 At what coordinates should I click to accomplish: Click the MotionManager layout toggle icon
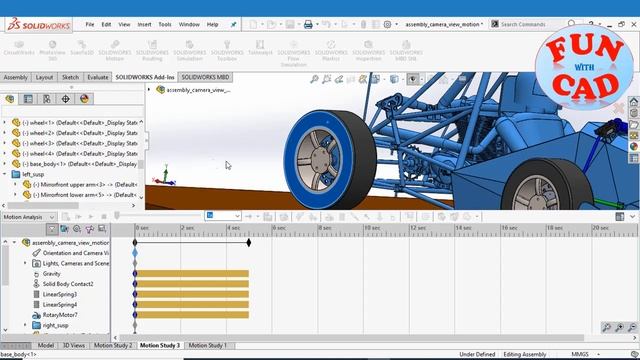point(620,217)
